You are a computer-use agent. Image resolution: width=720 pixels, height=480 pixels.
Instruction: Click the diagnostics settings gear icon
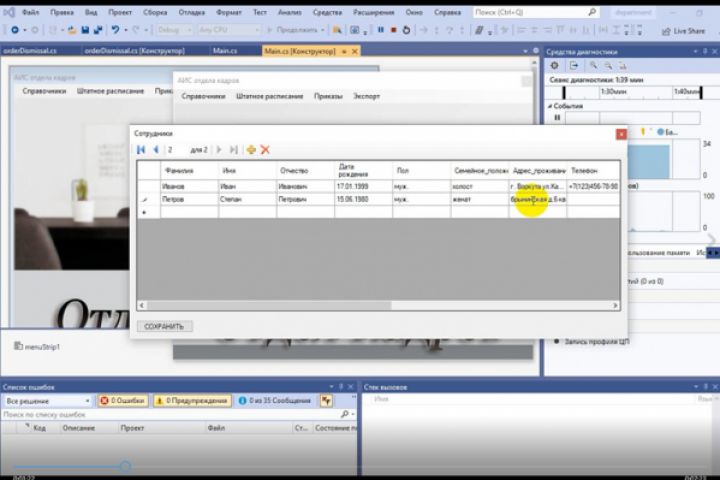554,66
